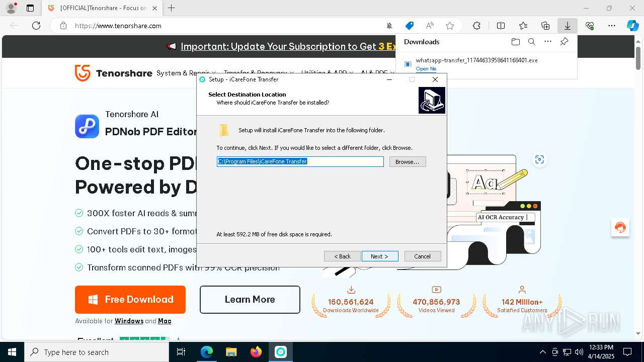Open the notifications action center
This screenshot has height=362, width=644.
pyautogui.click(x=627, y=352)
